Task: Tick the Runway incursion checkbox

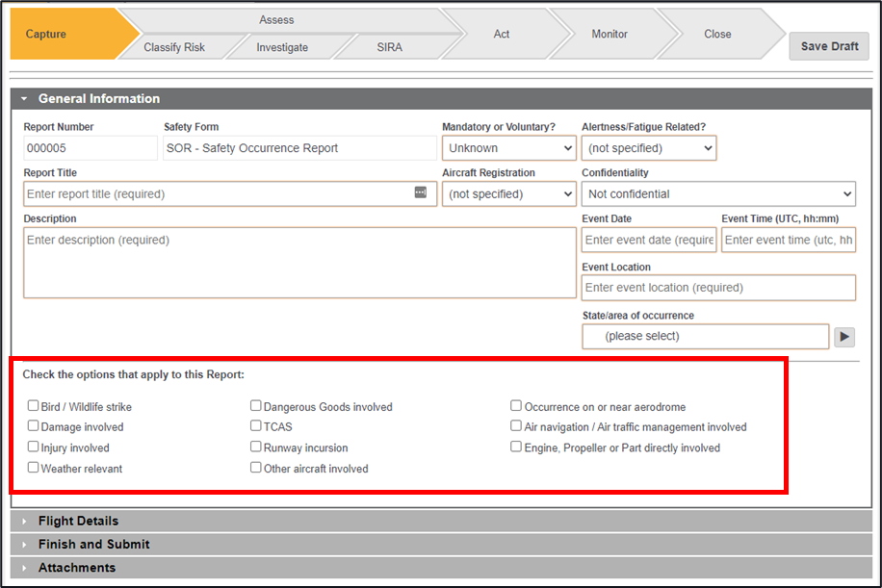Action: click(256, 447)
